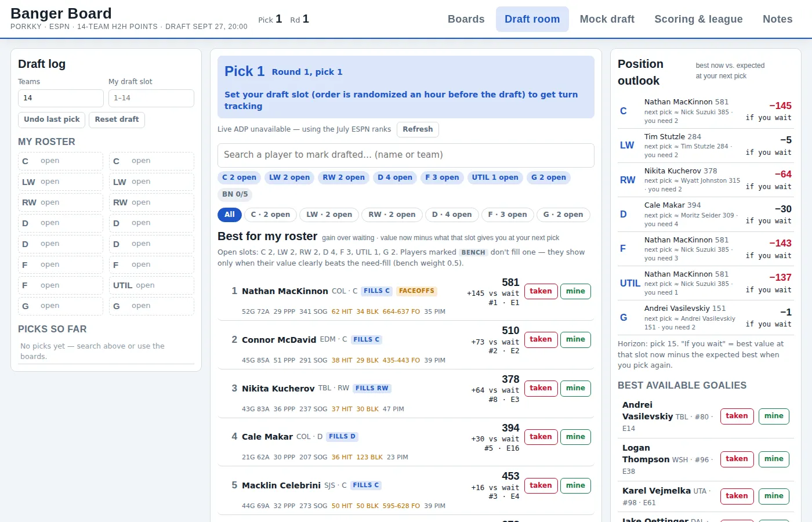
Task: Mark Karel Vejmelka as mine
Action: [x=774, y=496]
